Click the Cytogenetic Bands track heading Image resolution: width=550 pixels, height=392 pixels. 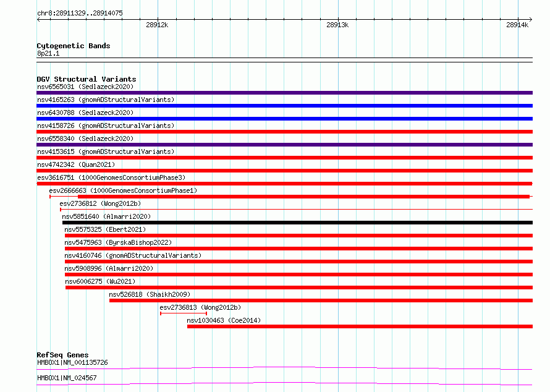pyautogui.click(x=74, y=46)
